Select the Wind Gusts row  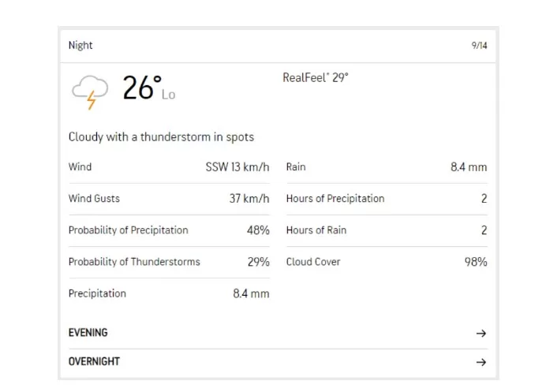pyautogui.click(x=94, y=199)
